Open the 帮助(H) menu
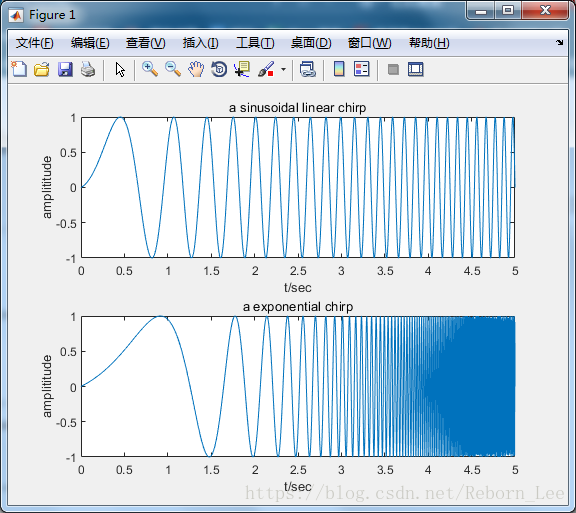 (429, 43)
